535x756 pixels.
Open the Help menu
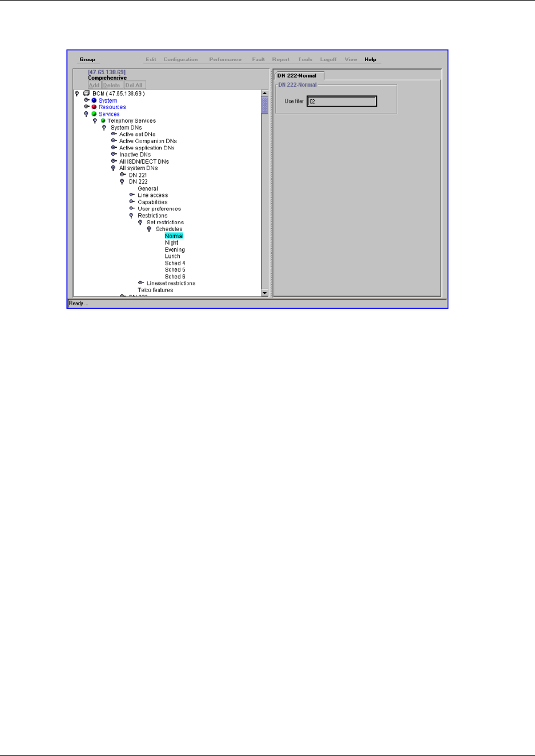(371, 59)
